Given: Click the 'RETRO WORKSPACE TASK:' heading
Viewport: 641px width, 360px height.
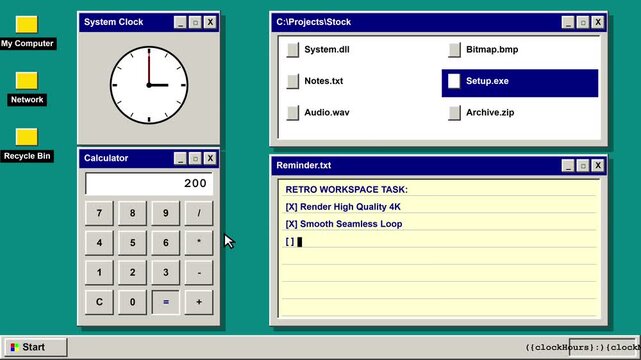Looking at the screenshot, I should (347, 190).
